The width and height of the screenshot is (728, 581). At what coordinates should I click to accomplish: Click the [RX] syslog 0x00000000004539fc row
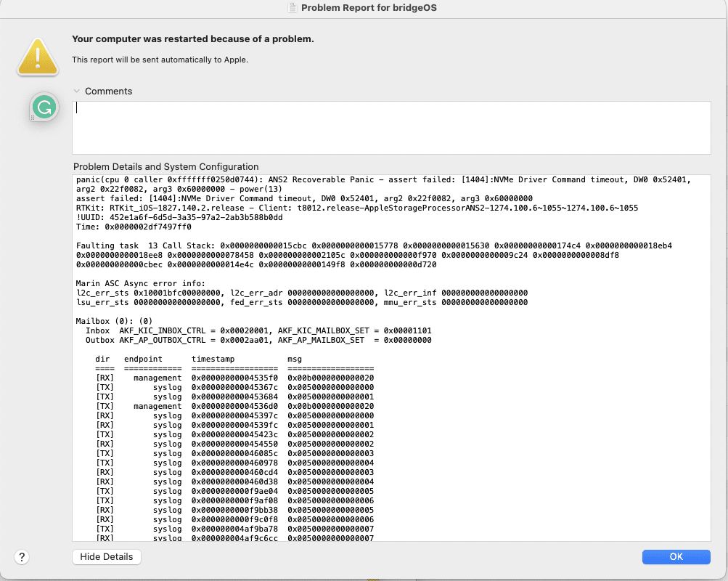click(x=235, y=425)
